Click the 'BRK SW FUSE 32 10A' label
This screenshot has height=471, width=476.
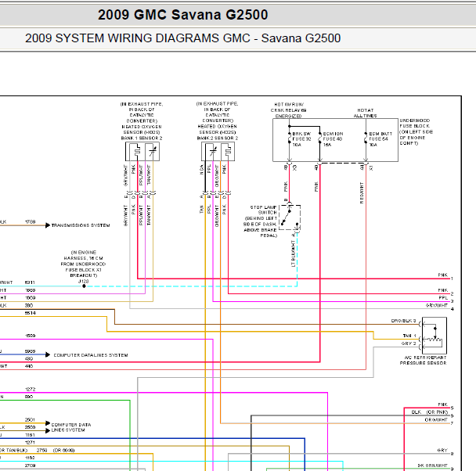click(x=301, y=139)
